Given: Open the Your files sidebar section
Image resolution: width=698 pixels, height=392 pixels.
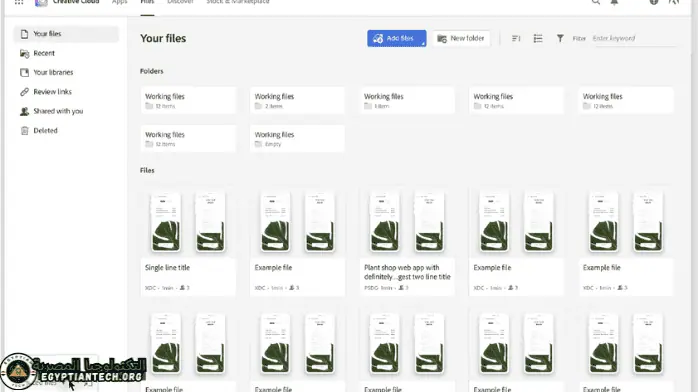Looking at the screenshot, I should [66, 34].
